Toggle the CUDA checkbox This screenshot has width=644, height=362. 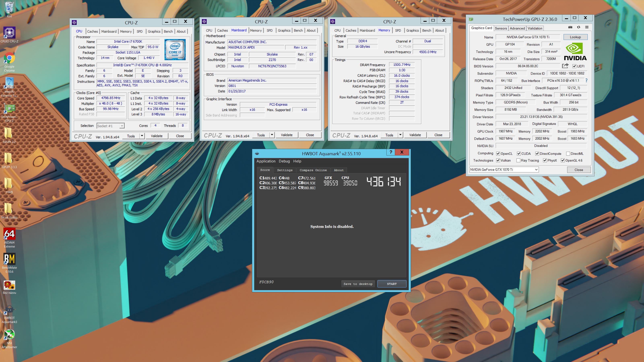(x=519, y=154)
